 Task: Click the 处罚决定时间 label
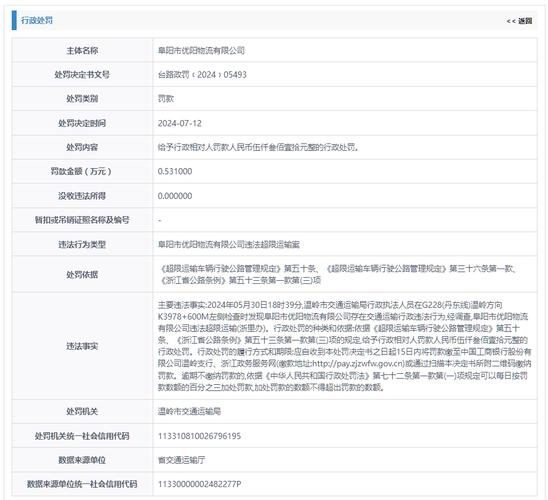pyautogui.click(x=82, y=123)
